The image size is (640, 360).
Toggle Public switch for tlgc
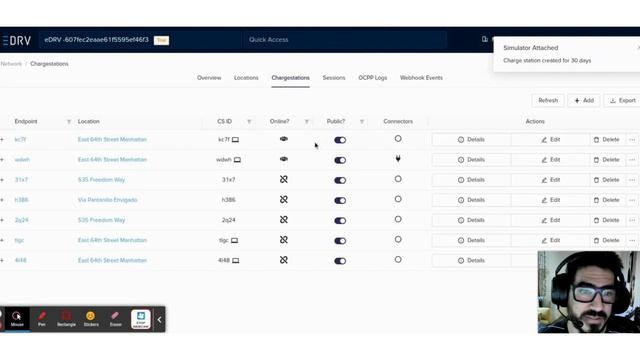click(340, 240)
